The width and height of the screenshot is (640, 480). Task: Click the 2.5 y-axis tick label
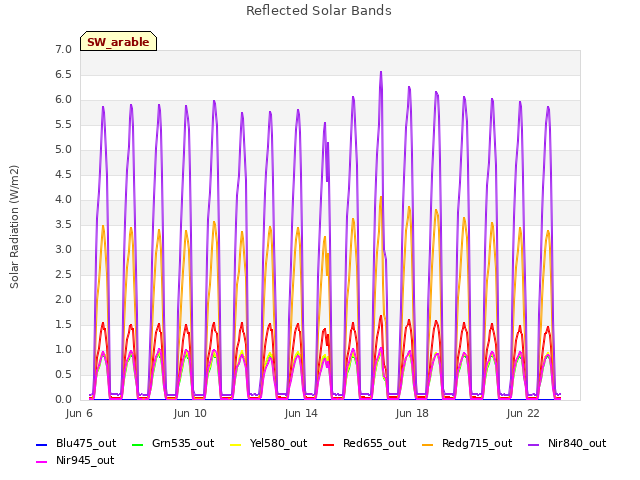coord(63,275)
